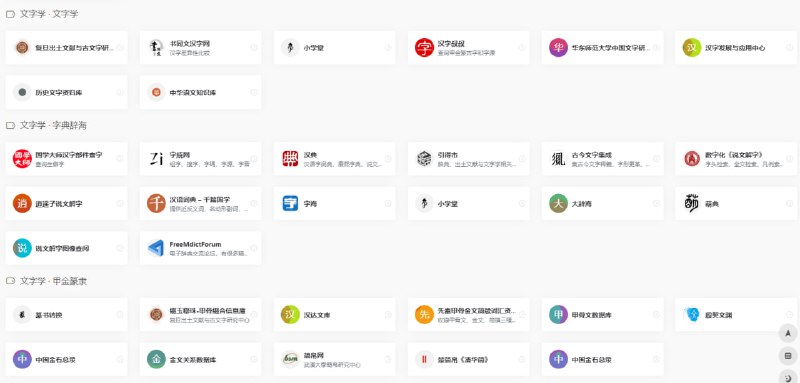The width and height of the screenshot is (800, 383).
Task: Open the 中华语文知识库 link
Action: (x=193, y=93)
